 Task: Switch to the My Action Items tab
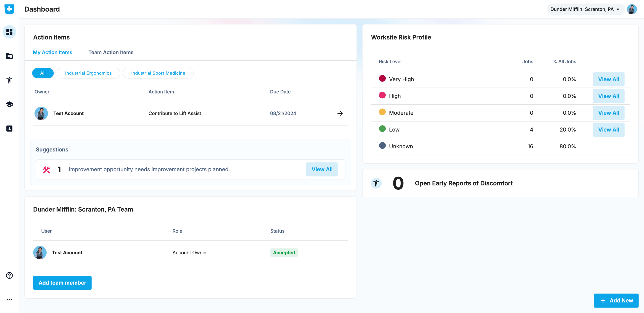tap(52, 52)
